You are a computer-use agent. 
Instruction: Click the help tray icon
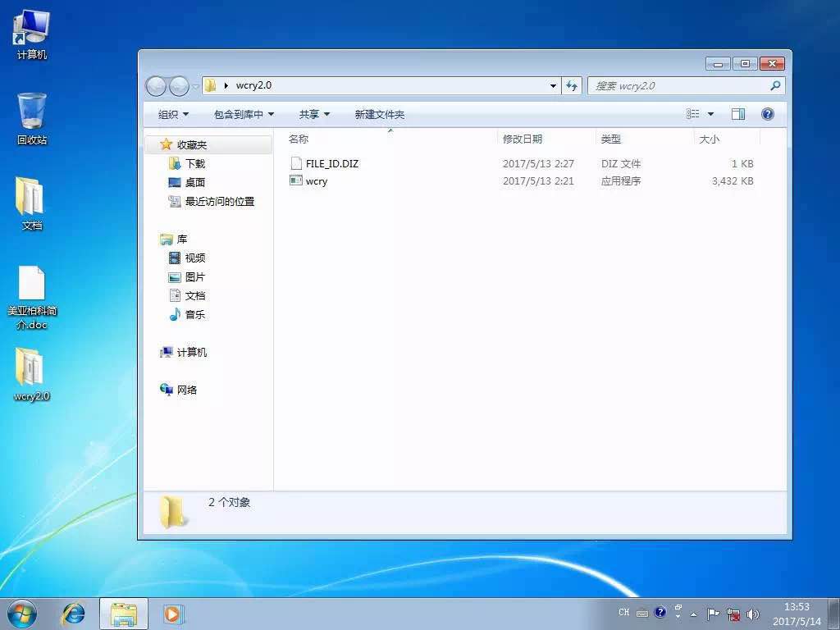click(x=660, y=612)
